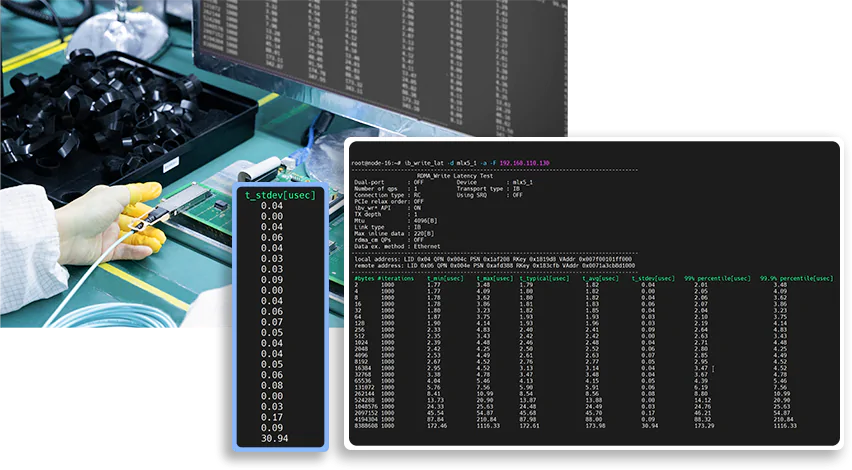Click the Connection type RC line
Viewport: 852px width, 470px height.
387,195
